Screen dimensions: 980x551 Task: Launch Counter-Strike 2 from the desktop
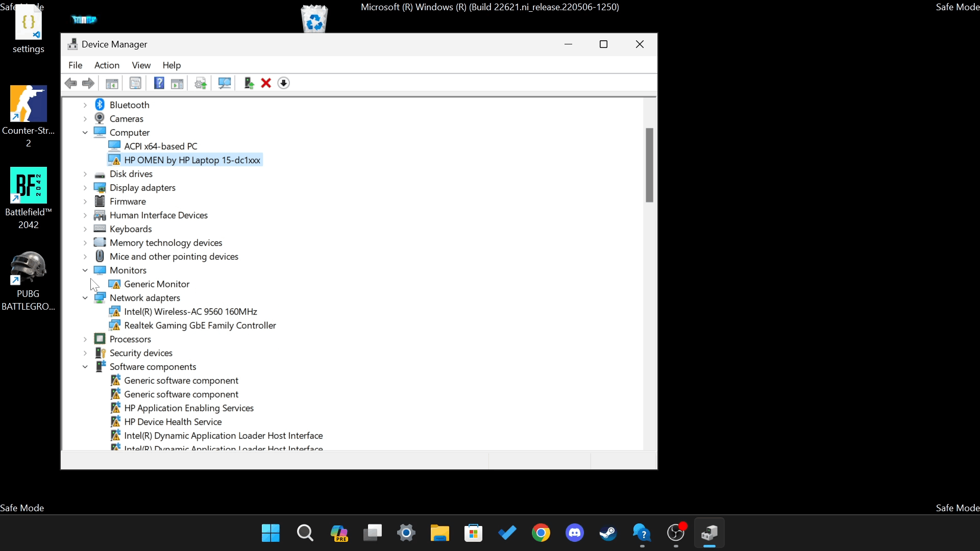coord(28,104)
